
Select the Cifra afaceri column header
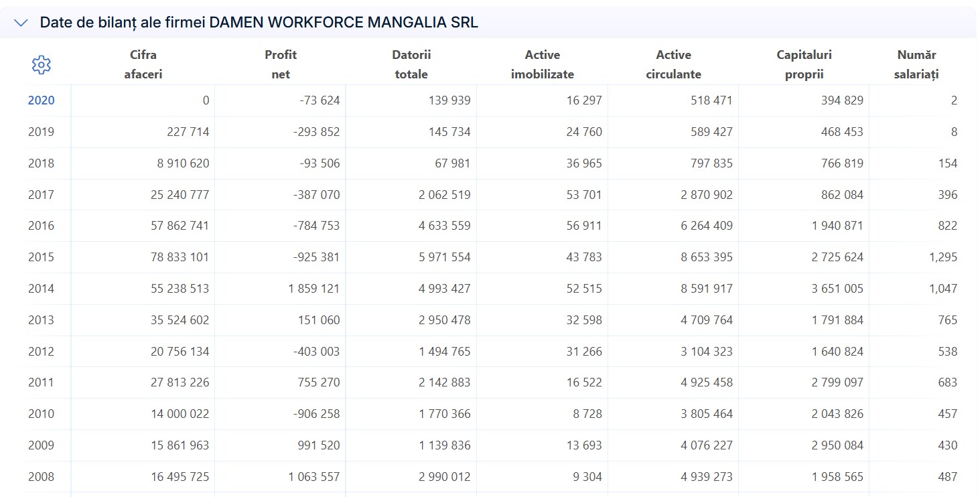[143, 64]
